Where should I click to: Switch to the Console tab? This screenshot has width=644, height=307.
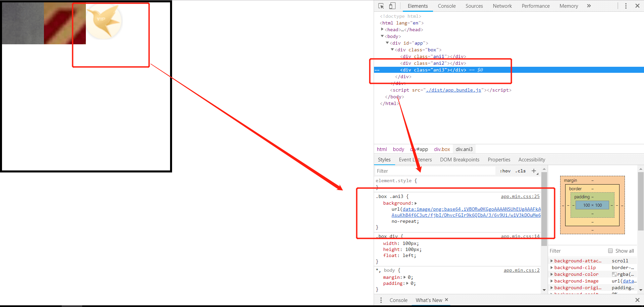(x=446, y=6)
